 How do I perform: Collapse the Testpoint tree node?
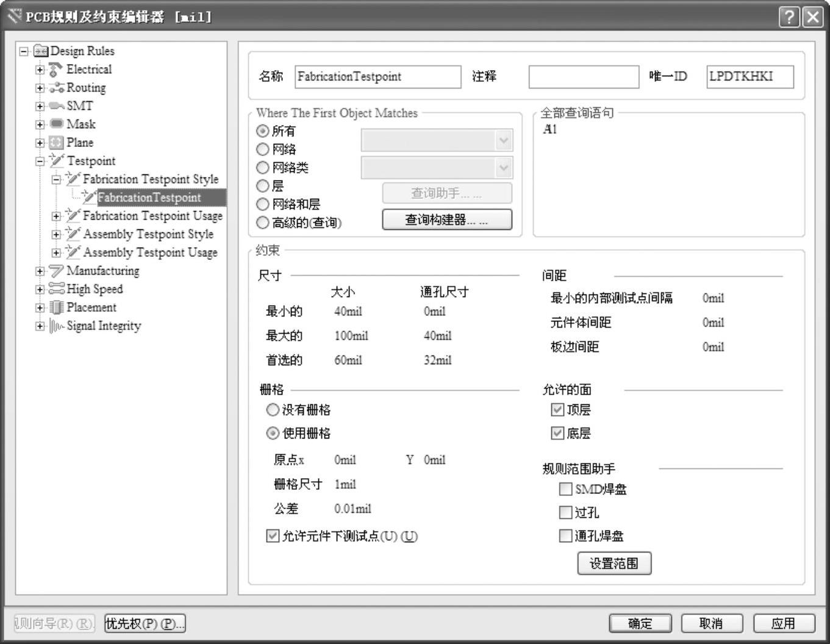point(40,161)
